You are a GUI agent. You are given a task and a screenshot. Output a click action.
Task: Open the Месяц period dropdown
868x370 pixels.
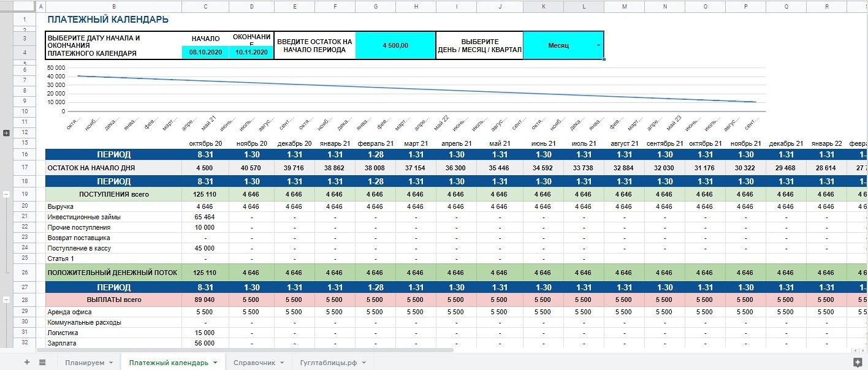click(x=598, y=46)
